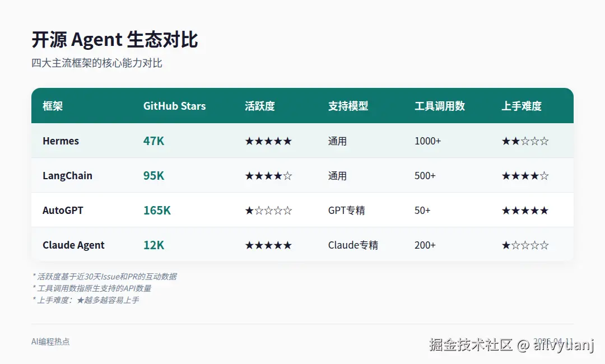Image resolution: width=605 pixels, height=364 pixels.
Task: Click the Hermes activity star rating
Action: click(x=268, y=141)
